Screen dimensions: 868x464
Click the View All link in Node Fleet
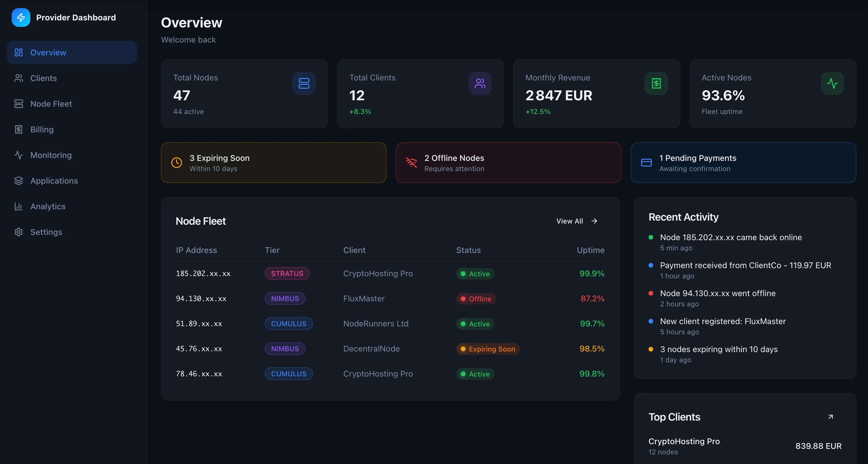coord(576,221)
